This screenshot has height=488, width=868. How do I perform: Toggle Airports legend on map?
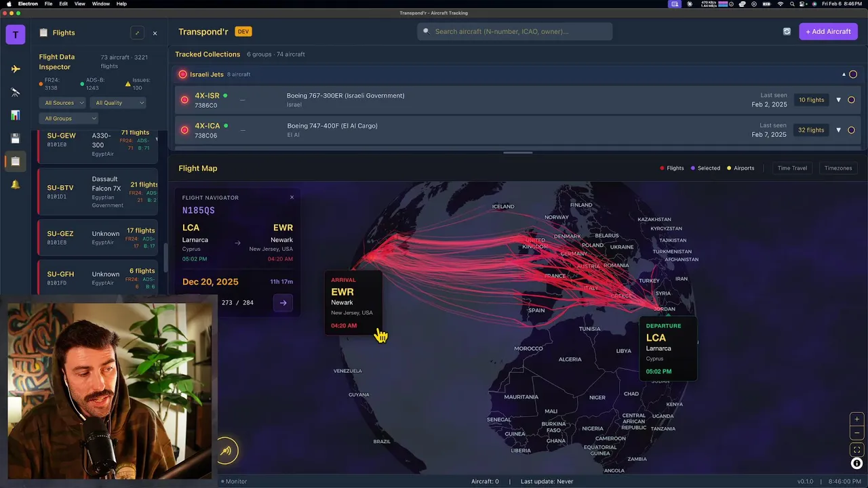point(741,168)
